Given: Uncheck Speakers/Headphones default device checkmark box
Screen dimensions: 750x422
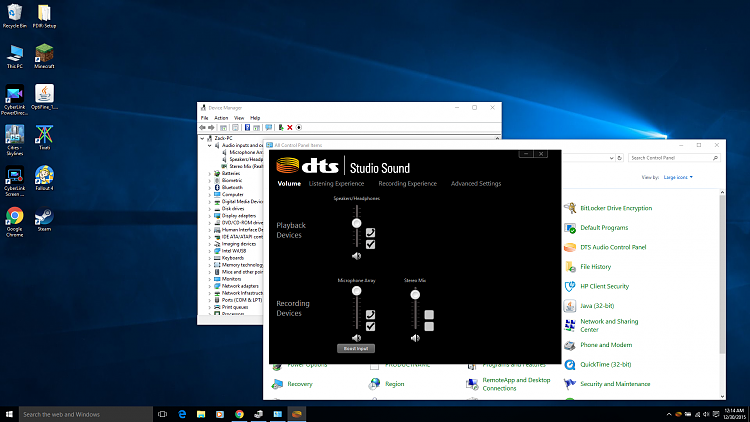Looking at the screenshot, I should coord(370,244).
